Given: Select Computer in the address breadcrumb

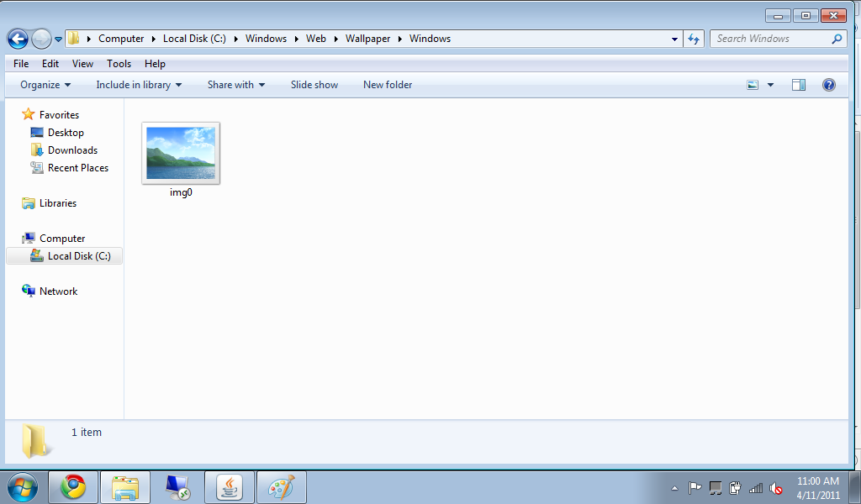Looking at the screenshot, I should (121, 39).
